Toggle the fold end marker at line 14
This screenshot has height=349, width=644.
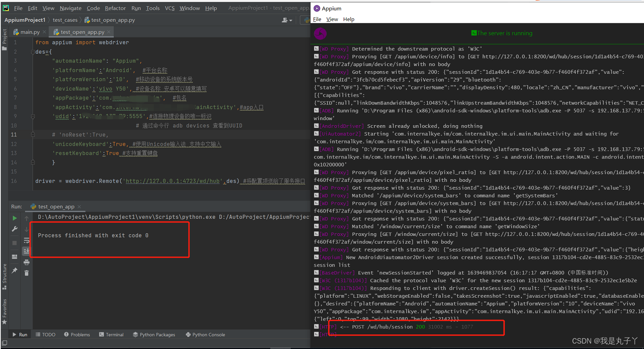33,162
